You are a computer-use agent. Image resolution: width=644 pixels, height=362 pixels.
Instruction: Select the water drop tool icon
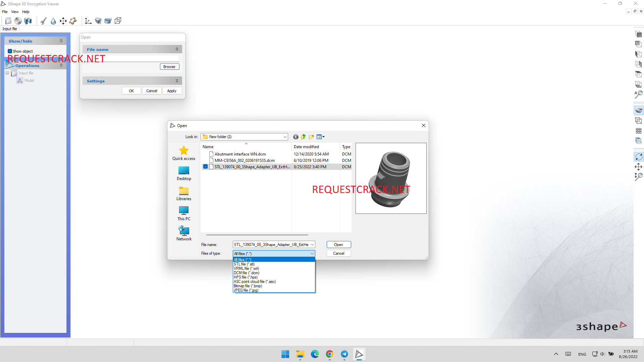(x=53, y=21)
